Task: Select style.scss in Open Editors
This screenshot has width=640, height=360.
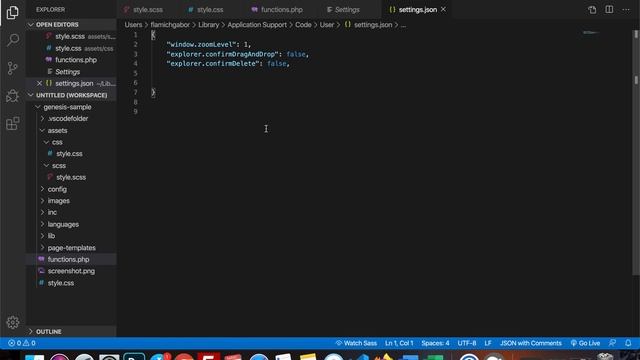Action: pyautogui.click(x=71, y=37)
